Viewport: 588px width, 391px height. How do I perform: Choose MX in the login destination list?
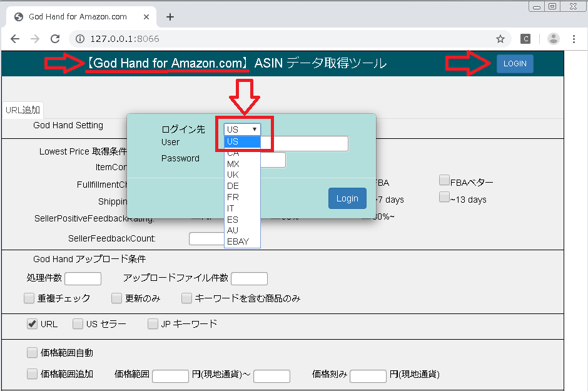242,164
